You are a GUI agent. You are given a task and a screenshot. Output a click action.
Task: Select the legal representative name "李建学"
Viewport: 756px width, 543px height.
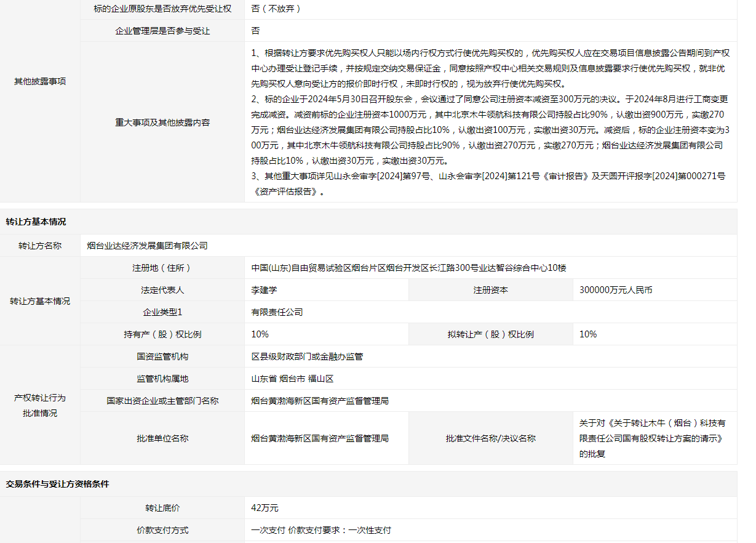coord(265,290)
